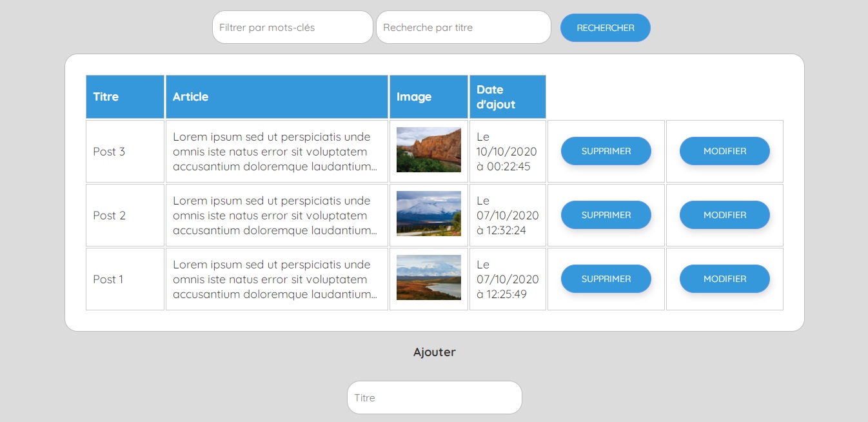Click the Post 1 date cell

(x=508, y=279)
